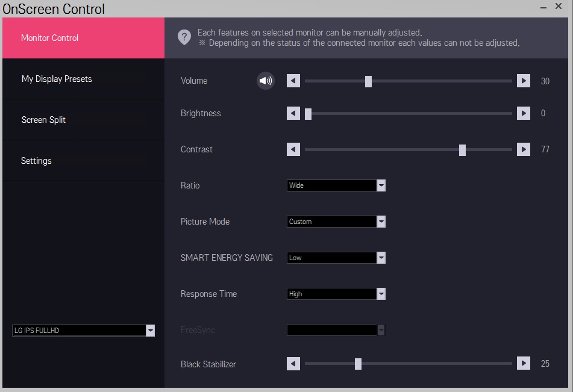
Task: Minimize the OnScreen Control window
Action: (543, 7)
